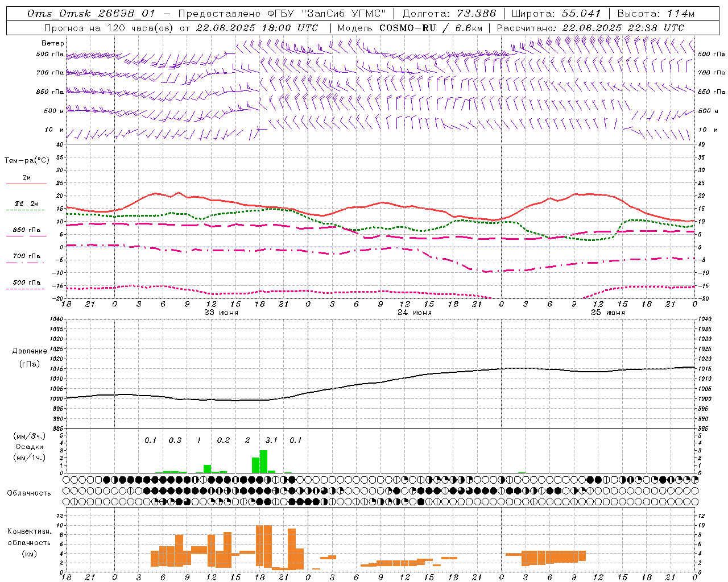Click the 850 гПа temperature legend entry
Viewport: 728px width, 582px height.
tap(27, 230)
